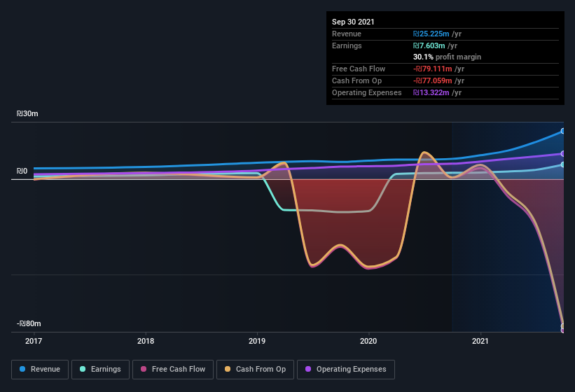This screenshot has height=392, width=575.
Task: Click the ₪7.603m earnings value
Action: pos(429,45)
